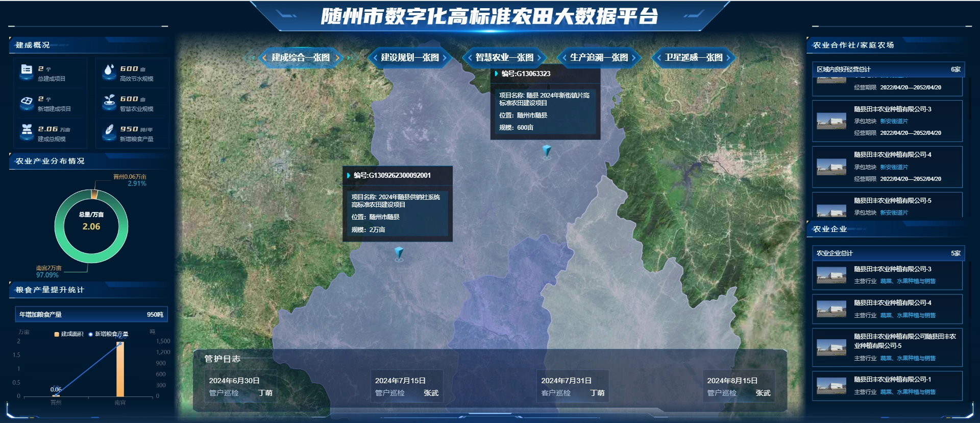Click 新安街道片 link in 有限公司-5 cooperative card
Screen dimensions: 980x423
[894, 213]
